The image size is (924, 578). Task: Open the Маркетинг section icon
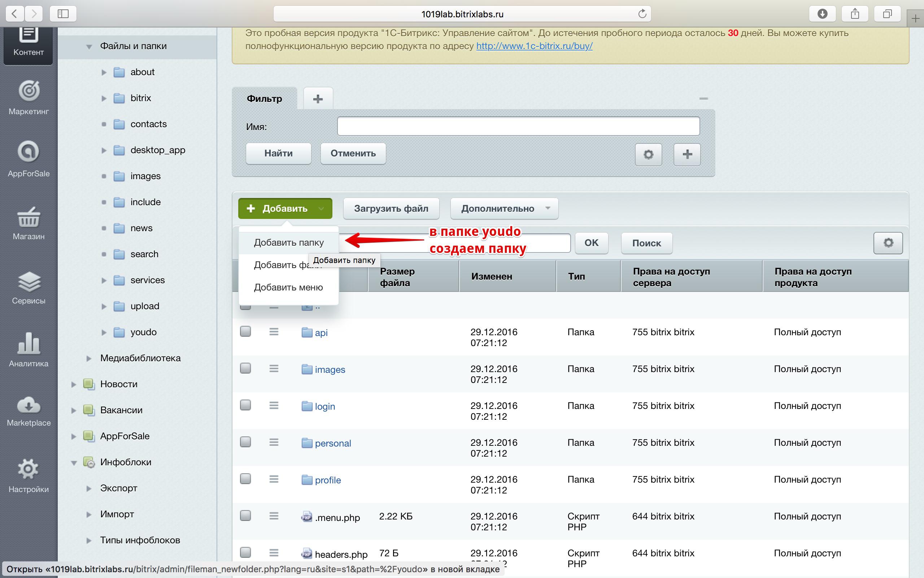click(x=29, y=91)
